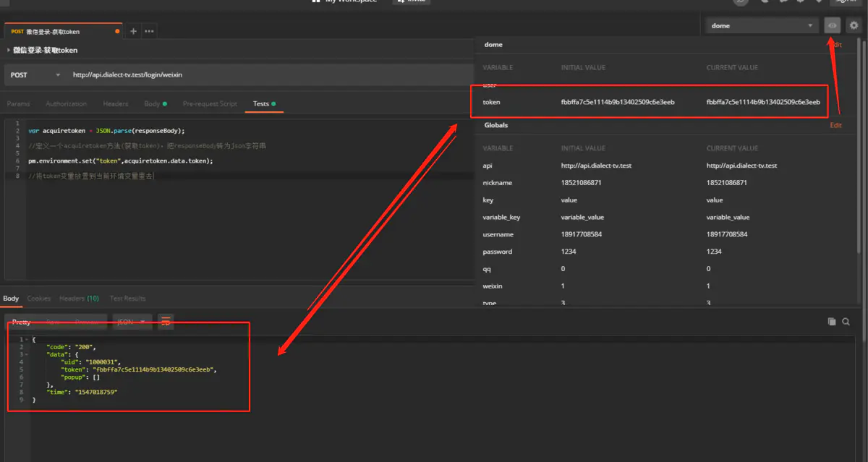Screen dimensions: 868x462
Task: Click the //定义一个acquiretoken comment line
Action: pyautogui.click(x=147, y=146)
